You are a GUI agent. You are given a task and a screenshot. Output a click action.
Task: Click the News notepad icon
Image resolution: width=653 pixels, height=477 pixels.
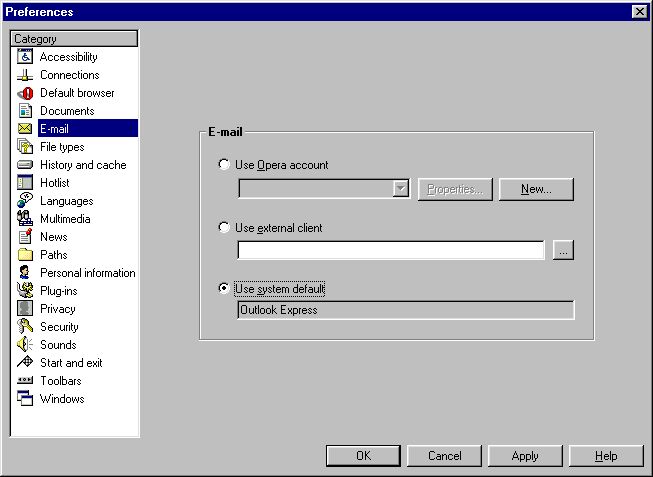(x=25, y=236)
